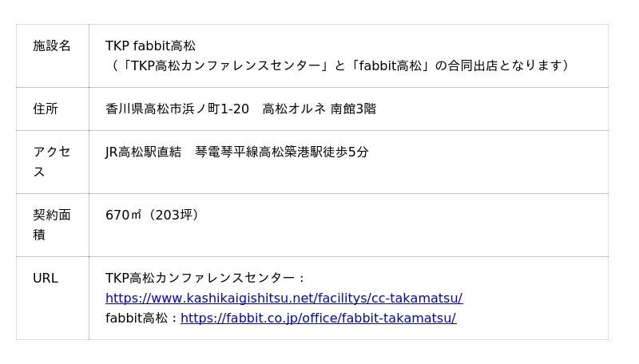Click the 670㎡ area value
Image resolution: width=639 pixels, height=364 pixels.
click(124, 215)
